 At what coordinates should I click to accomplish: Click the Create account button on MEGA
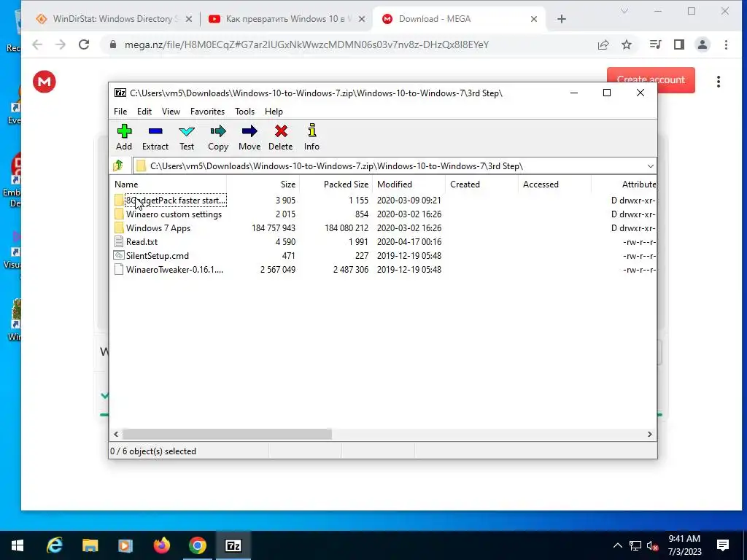(651, 79)
